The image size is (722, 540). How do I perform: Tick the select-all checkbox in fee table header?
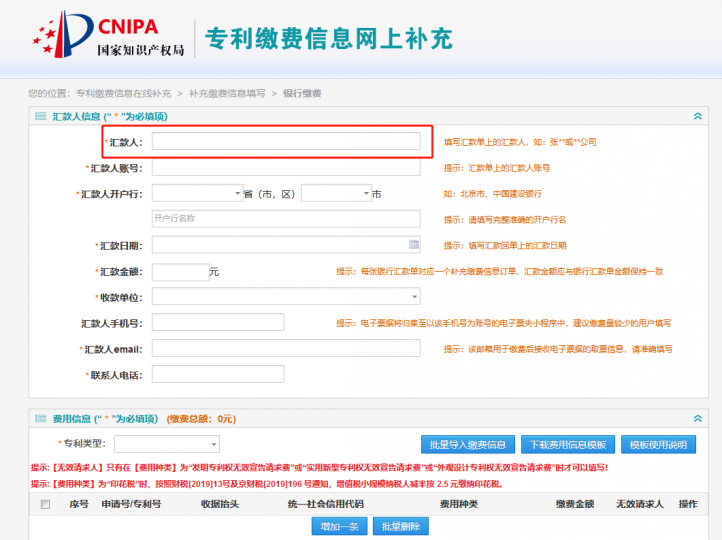coord(45,504)
